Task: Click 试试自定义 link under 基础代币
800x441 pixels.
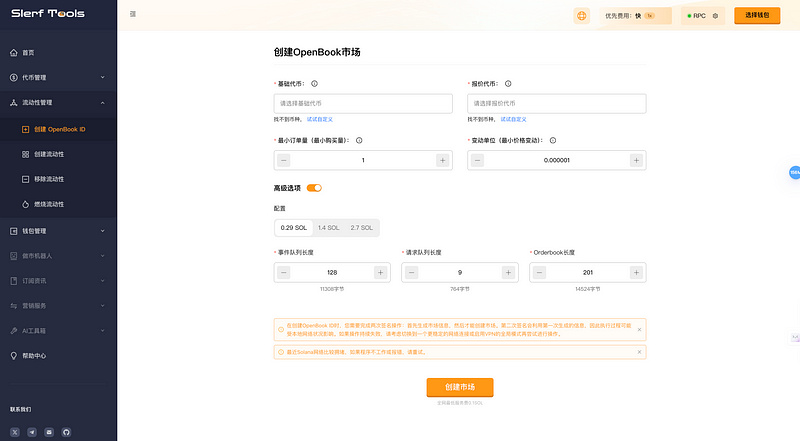Action: click(x=319, y=119)
